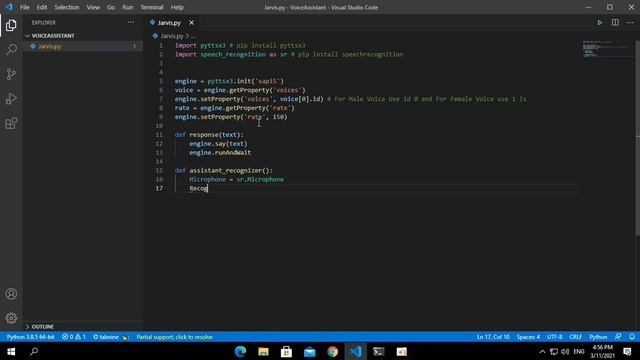
Task: Open the Help menu
Action: (x=177, y=7)
